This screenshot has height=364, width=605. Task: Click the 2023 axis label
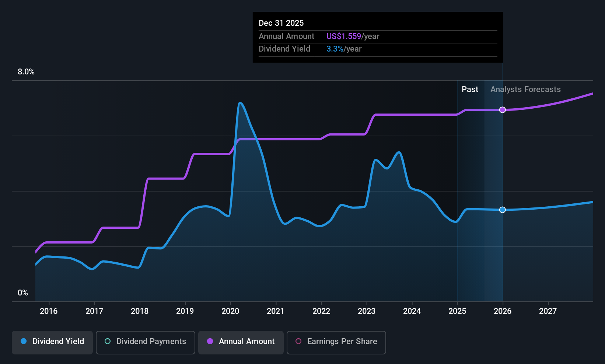[x=367, y=311]
